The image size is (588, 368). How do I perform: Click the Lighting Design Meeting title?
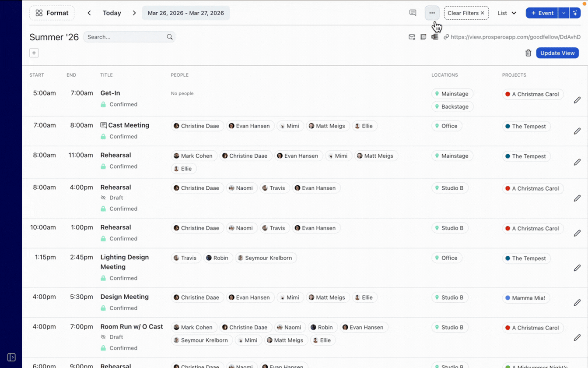pyautogui.click(x=125, y=262)
